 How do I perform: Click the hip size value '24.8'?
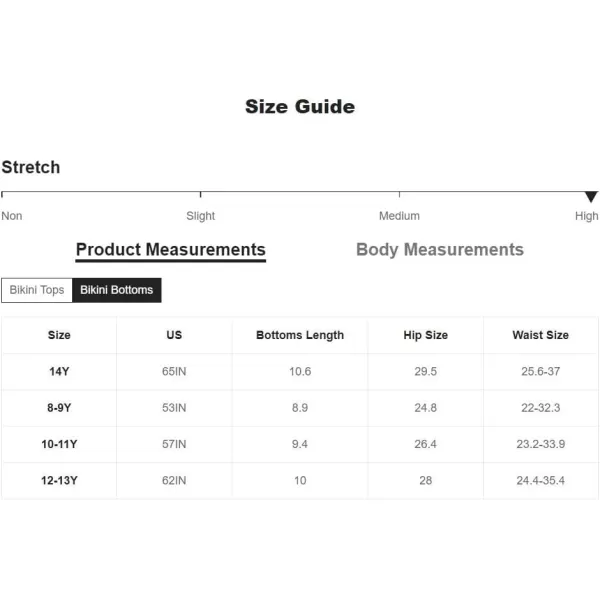click(426, 408)
